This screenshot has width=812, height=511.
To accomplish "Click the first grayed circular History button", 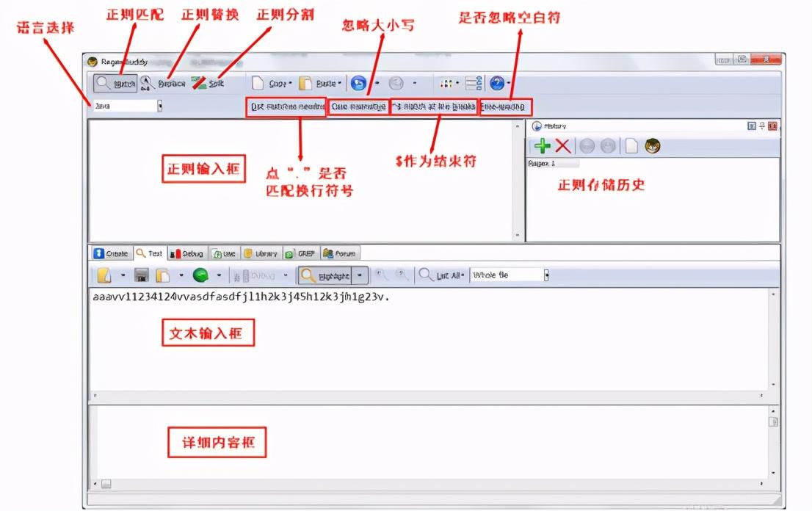I will [587, 146].
